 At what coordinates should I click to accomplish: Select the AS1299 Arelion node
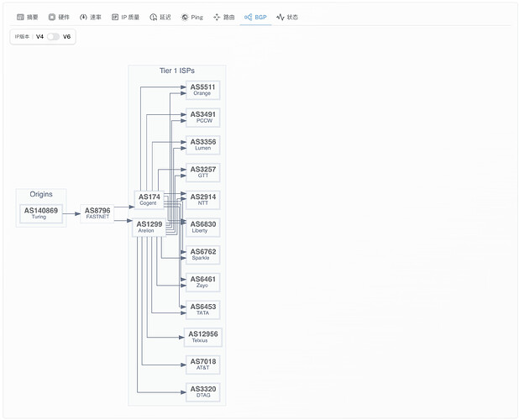point(149,228)
